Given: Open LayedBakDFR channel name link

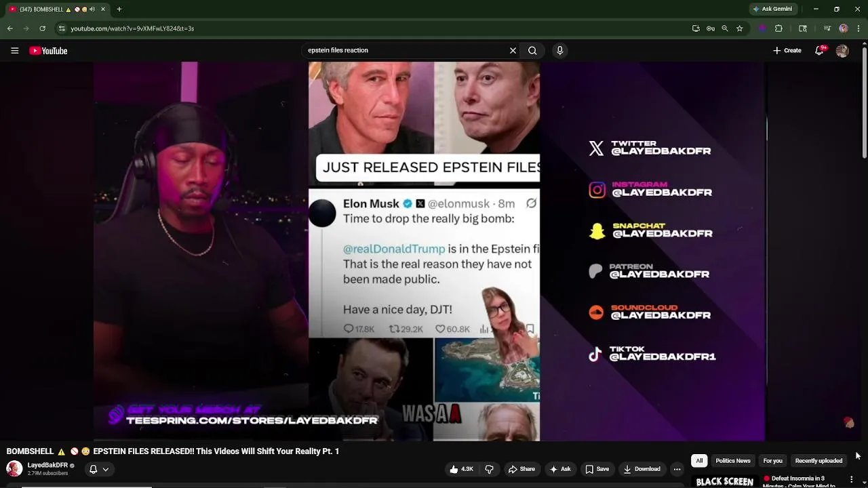Looking at the screenshot, I should 47,466.
